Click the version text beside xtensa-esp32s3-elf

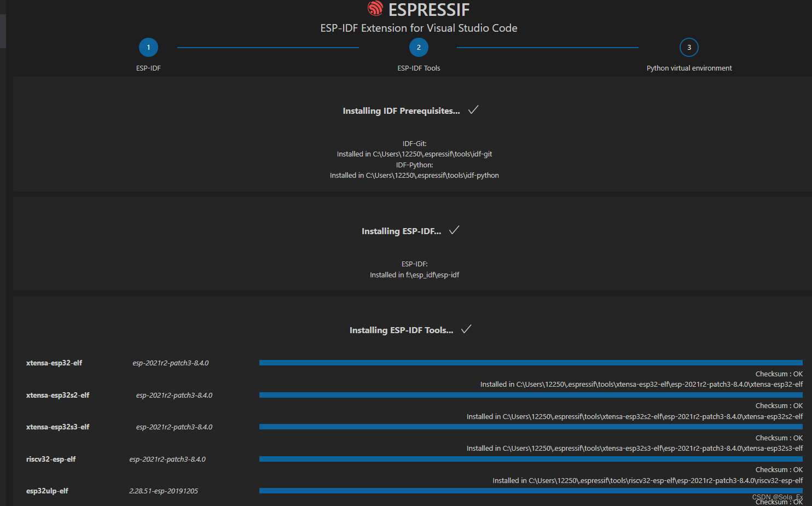[174, 427]
